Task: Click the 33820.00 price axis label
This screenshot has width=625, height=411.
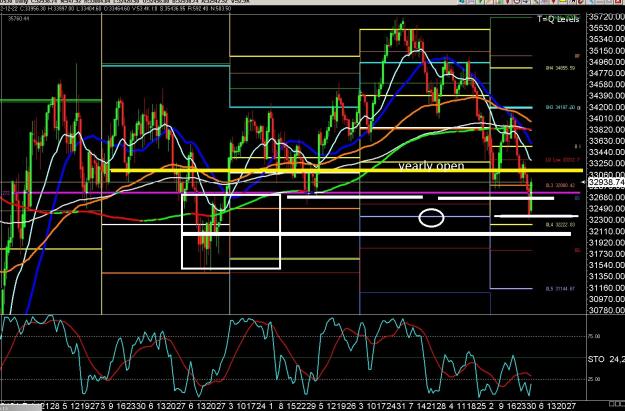Action: pyautogui.click(x=607, y=130)
